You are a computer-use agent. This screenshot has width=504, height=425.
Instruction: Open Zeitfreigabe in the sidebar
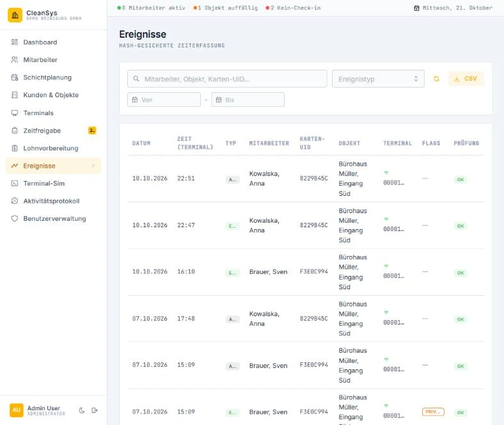(x=53, y=131)
